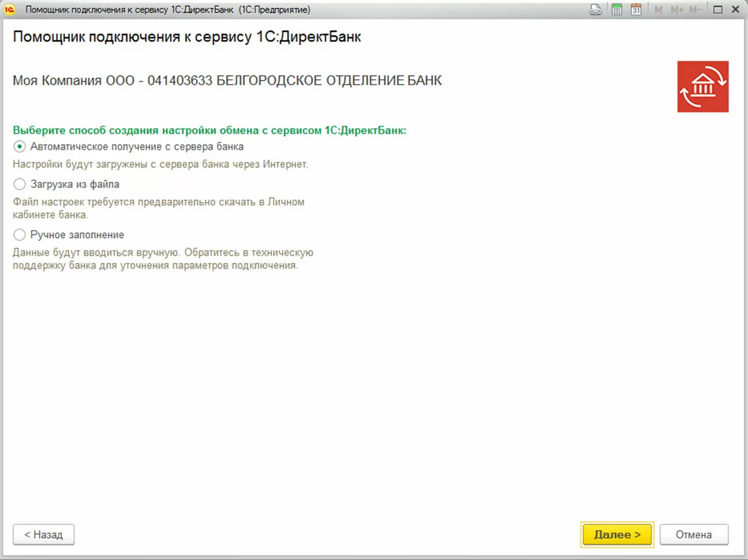Go back with the Назад button
Image resolution: width=748 pixels, height=560 pixels.
pyautogui.click(x=44, y=534)
